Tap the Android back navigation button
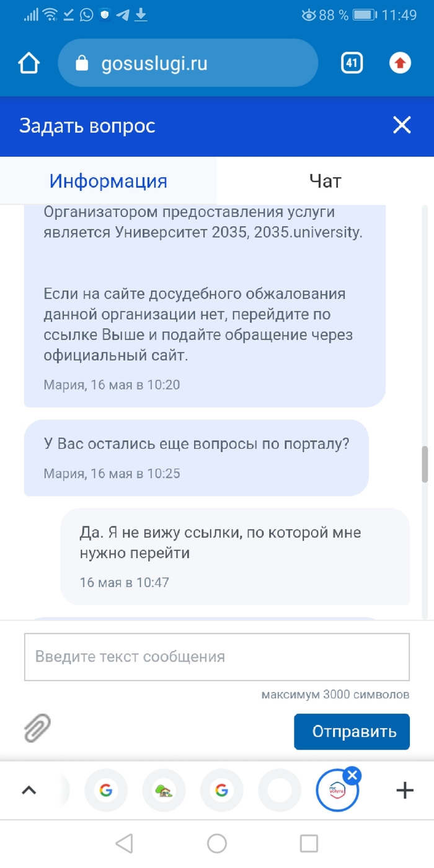The height and width of the screenshot is (868, 434). (124, 843)
